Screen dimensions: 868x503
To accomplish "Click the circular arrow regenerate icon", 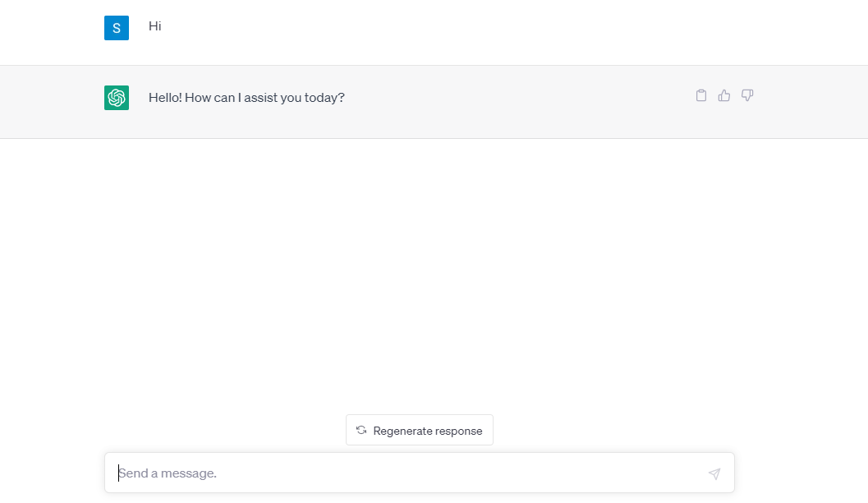I will pyautogui.click(x=361, y=429).
